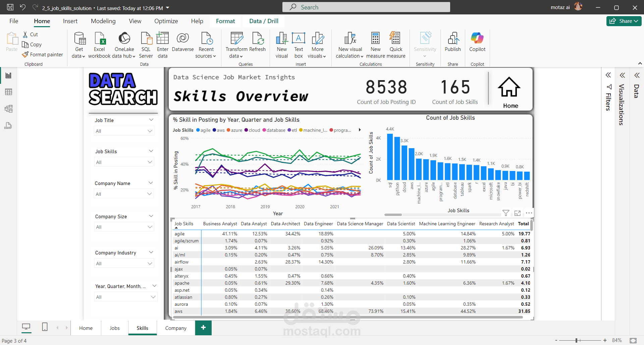Switch to mobile layout view

(x=45, y=327)
